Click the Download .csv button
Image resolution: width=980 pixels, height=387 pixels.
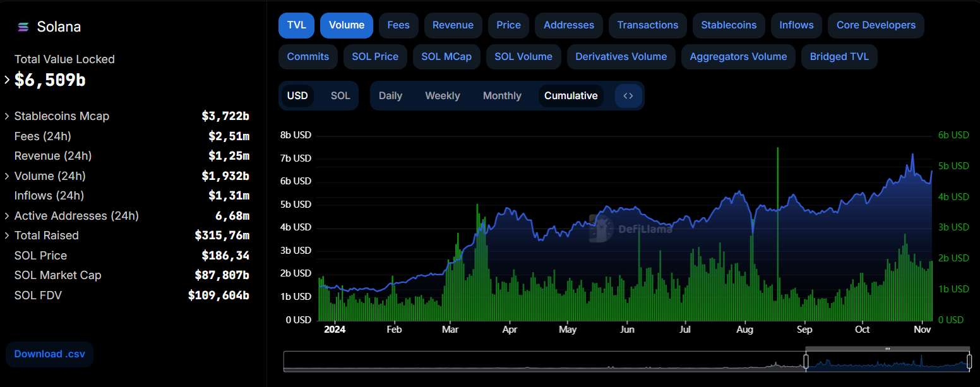pos(50,354)
